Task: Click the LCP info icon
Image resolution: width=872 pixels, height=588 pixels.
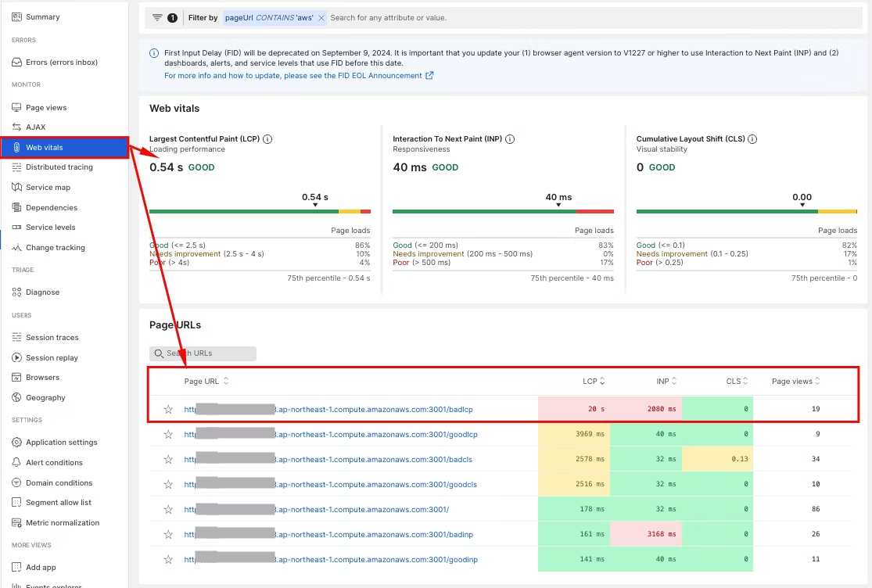Action: coord(267,139)
